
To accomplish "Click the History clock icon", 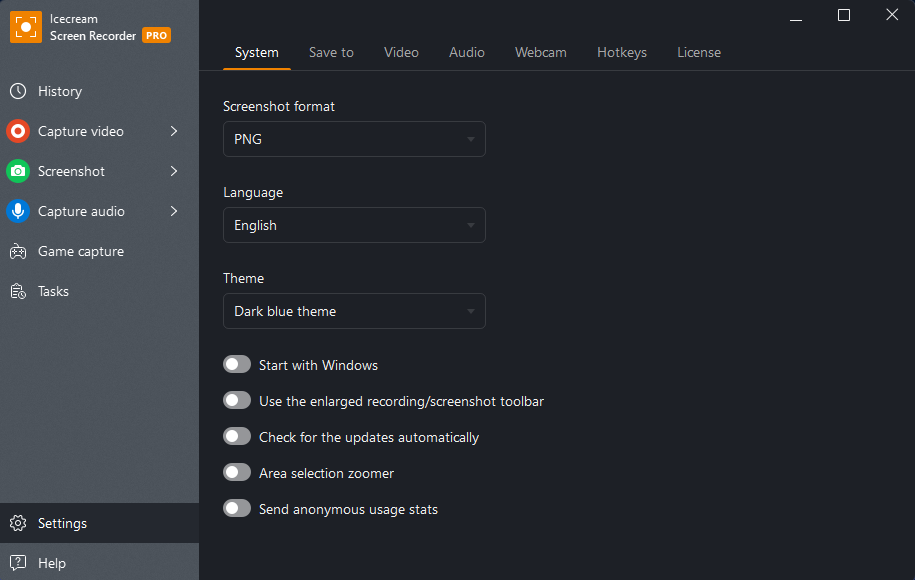I will [18, 91].
